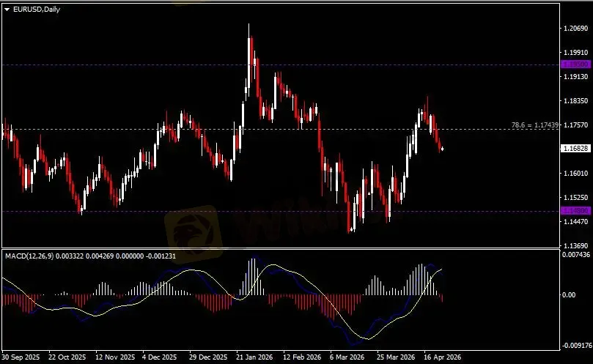This screenshot has width=593, height=364.
Task: Click the MACD 0.00 zero level label
Action: point(569,295)
